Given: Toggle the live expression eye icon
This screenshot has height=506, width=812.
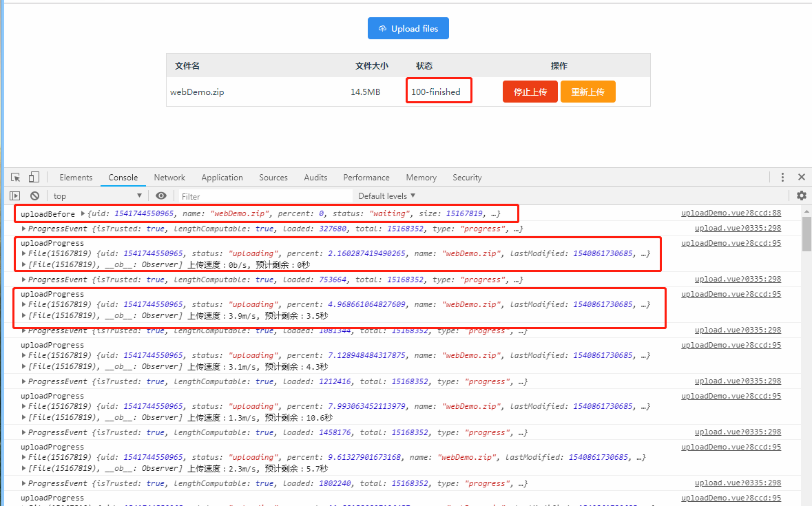Looking at the screenshot, I should (x=161, y=196).
